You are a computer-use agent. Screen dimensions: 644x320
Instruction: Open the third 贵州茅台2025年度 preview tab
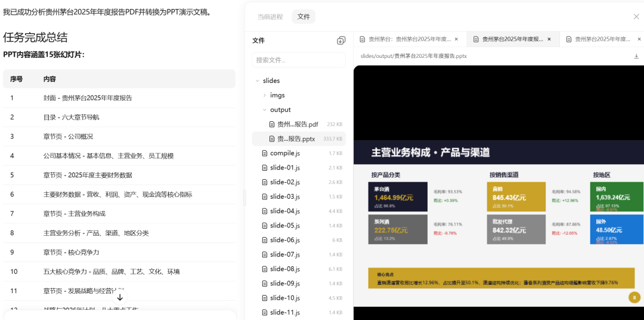pyautogui.click(x=602, y=39)
